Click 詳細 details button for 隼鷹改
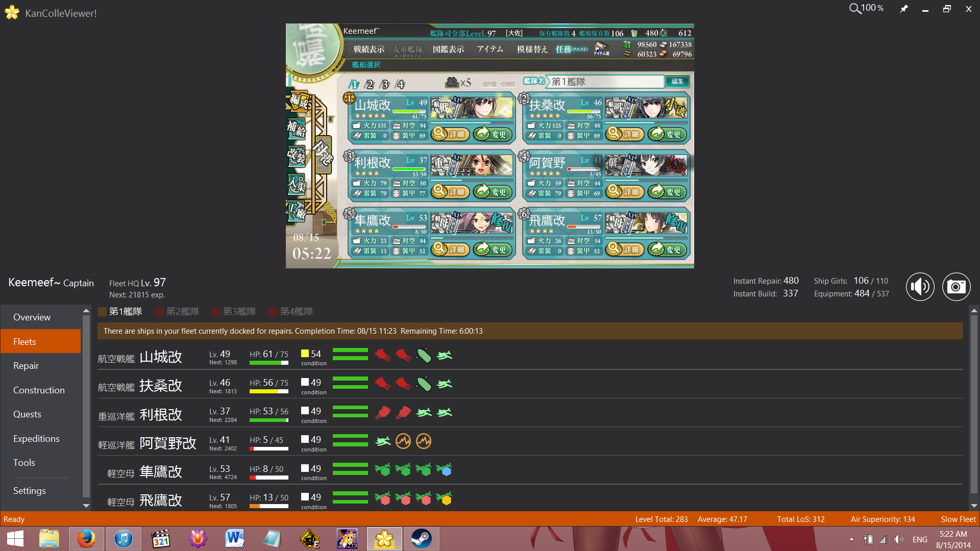 450,249
